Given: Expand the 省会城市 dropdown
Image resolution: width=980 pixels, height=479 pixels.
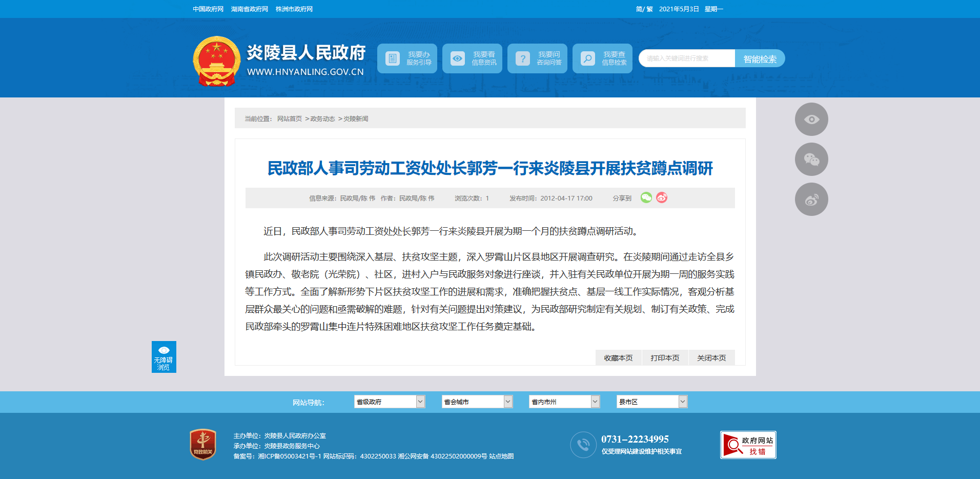Looking at the screenshot, I should click(x=477, y=402).
